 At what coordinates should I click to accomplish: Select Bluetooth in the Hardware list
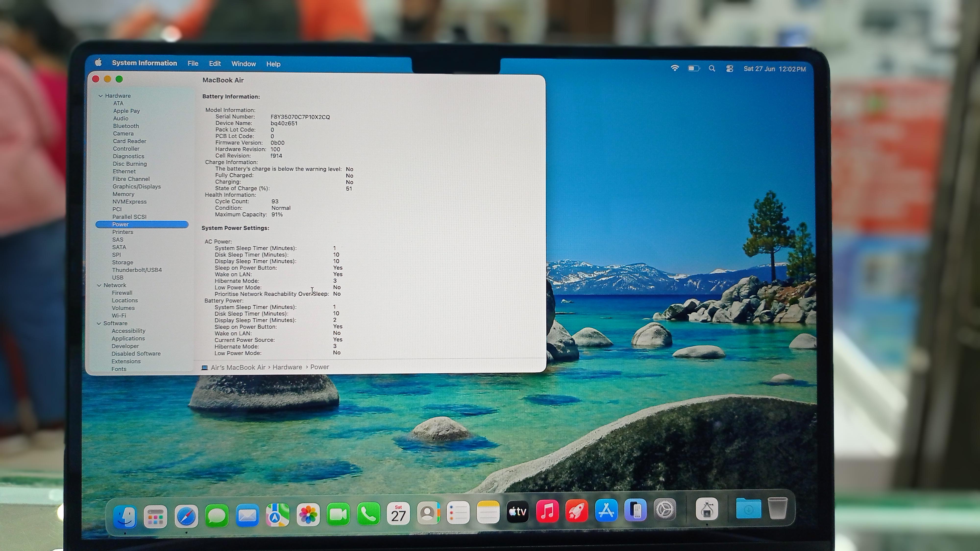(126, 126)
